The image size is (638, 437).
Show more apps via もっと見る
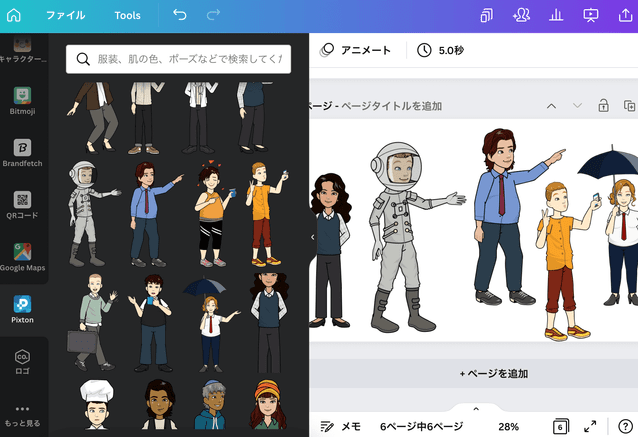click(22, 415)
